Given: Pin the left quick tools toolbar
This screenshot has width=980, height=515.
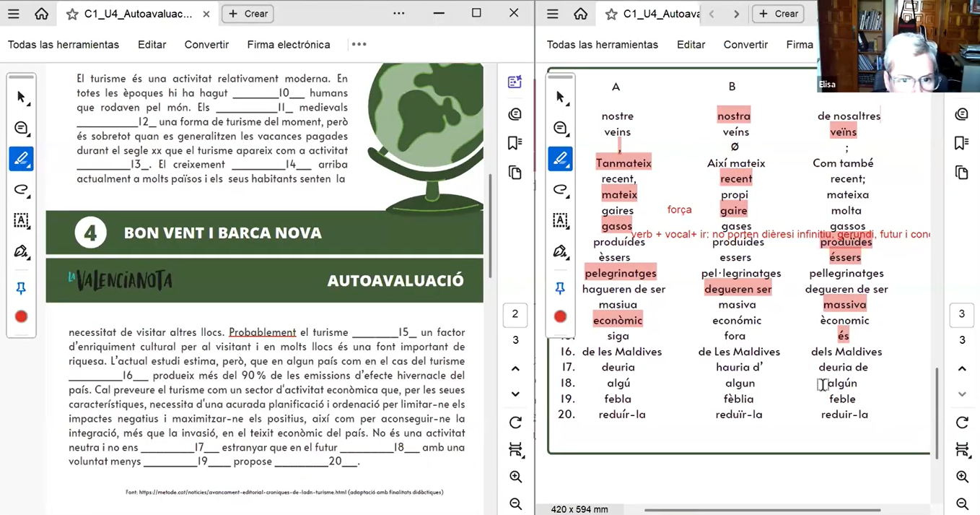Looking at the screenshot, I should coord(21,289).
